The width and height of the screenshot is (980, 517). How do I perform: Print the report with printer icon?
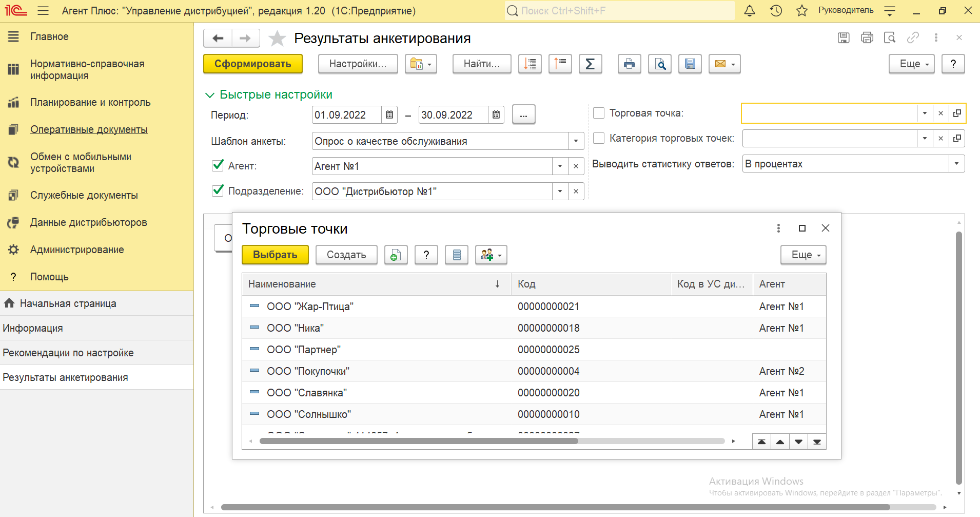[x=630, y=64]
